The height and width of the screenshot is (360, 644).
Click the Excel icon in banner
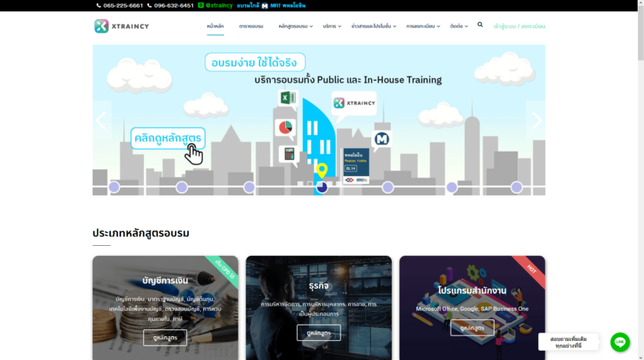point(287,98)
